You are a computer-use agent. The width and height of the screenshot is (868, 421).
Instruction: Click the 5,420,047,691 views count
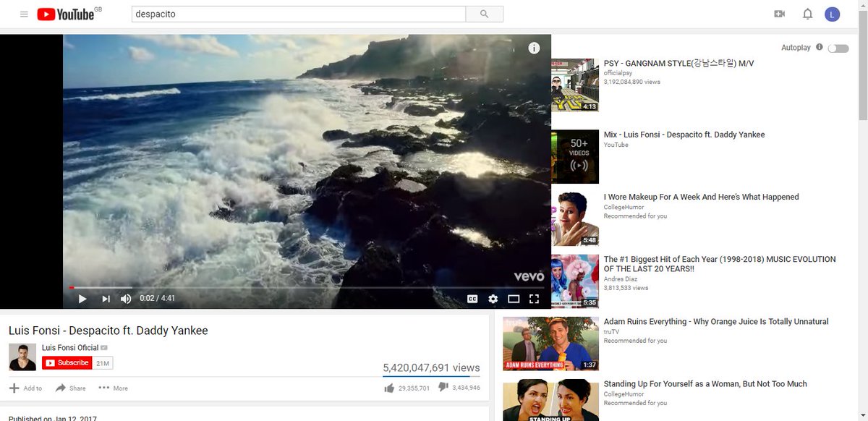(x=431, y=367)
